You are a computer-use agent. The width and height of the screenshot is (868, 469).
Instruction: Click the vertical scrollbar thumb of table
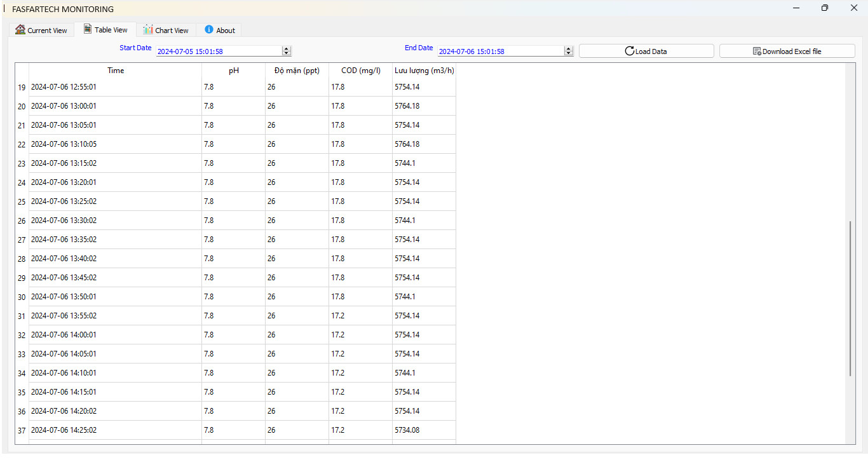coord(850,299)
